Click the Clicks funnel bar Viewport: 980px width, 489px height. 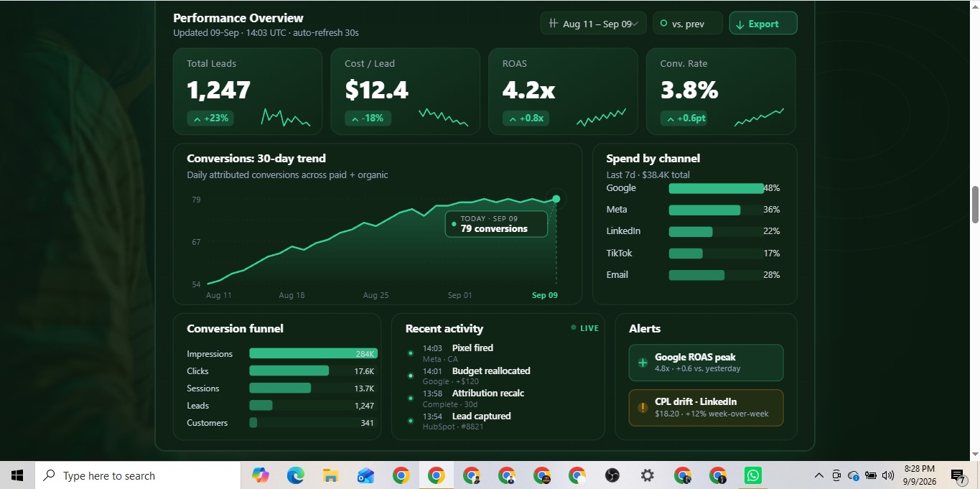tap(289, 371)
